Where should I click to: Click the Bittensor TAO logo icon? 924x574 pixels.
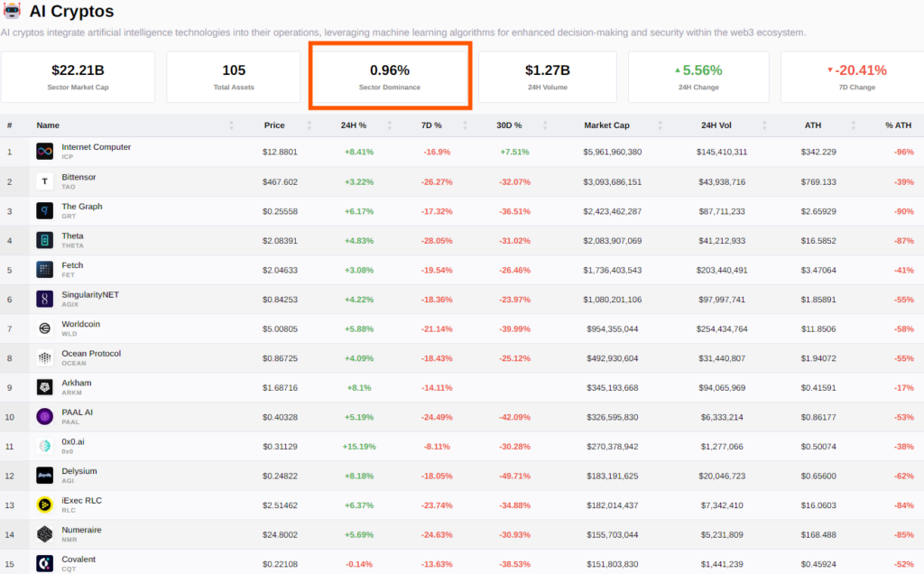43,181
